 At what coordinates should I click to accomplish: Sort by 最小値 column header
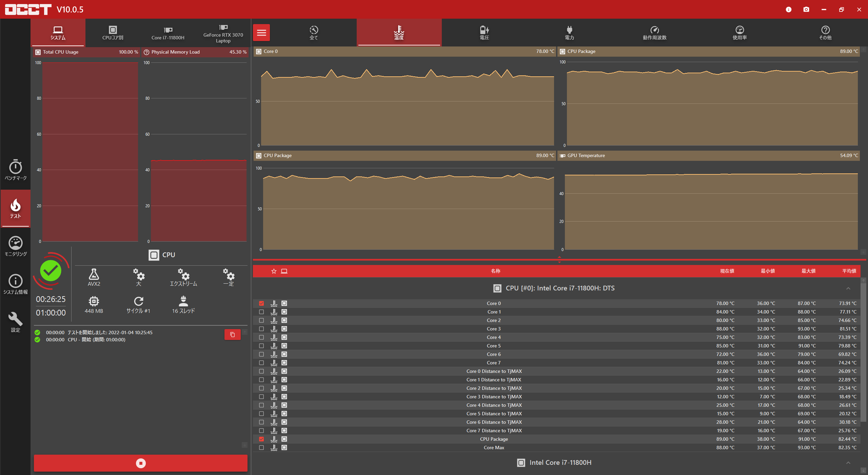pyautogui.click(x=768, y=271)
